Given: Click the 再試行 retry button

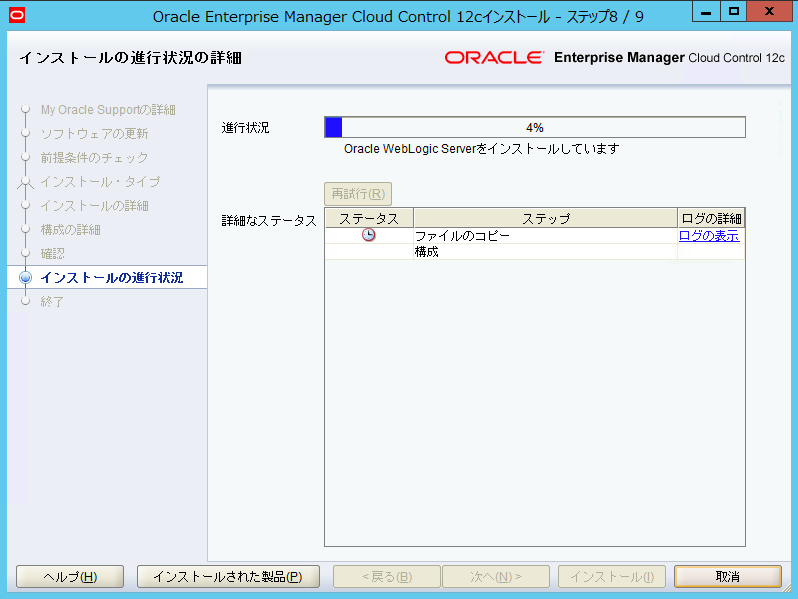Looking at the screenshot, I should pos(357,193).
